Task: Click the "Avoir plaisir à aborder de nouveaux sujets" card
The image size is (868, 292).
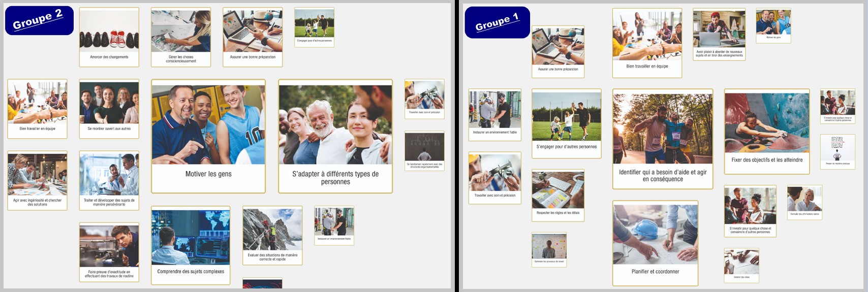Action: [x=719, y=35]
